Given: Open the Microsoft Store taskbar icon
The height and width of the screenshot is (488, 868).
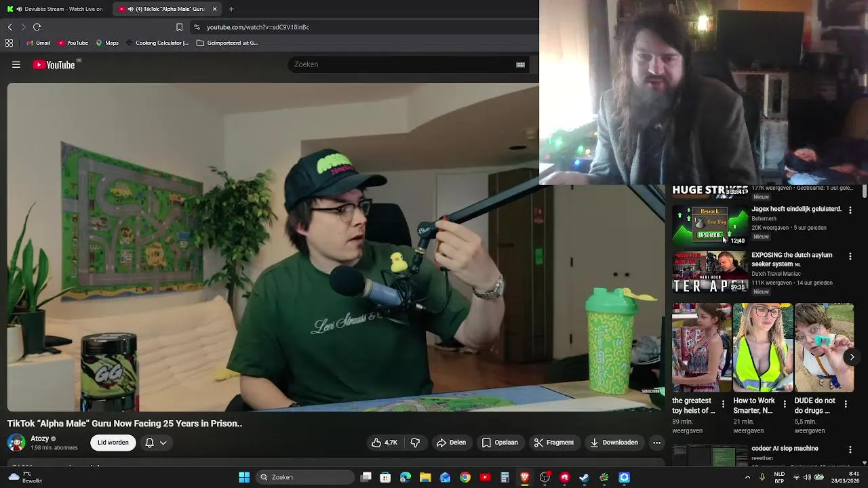Looking at the screenshot, I should pyautogui.click(x=385, y=477).
